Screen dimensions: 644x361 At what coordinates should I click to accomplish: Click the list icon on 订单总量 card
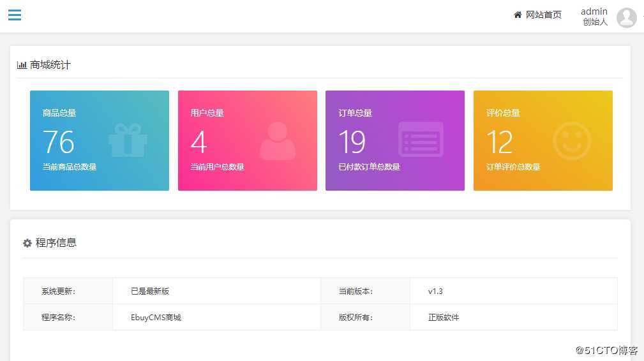[x=421, y=139]
